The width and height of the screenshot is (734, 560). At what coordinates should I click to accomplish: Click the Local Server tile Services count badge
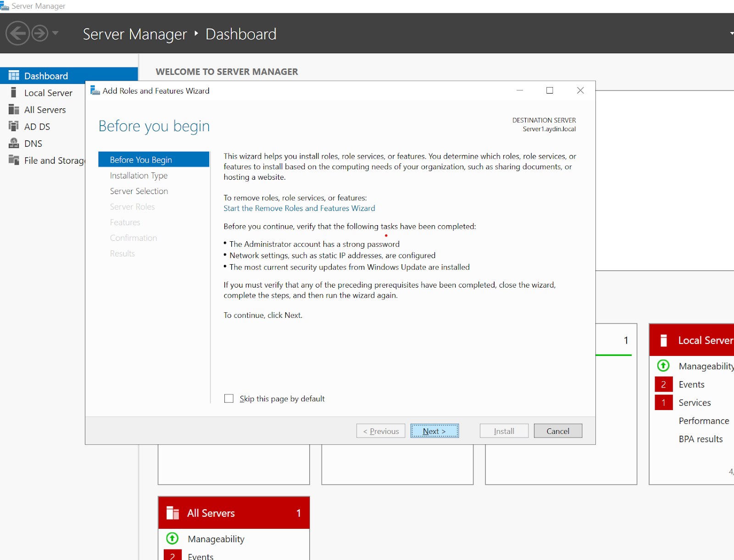(663, 403)
